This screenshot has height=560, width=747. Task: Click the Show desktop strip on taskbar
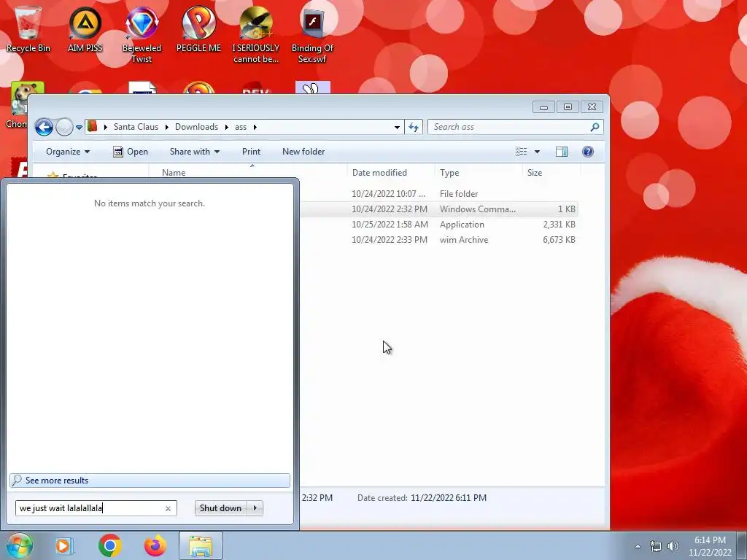pos(742,545)
